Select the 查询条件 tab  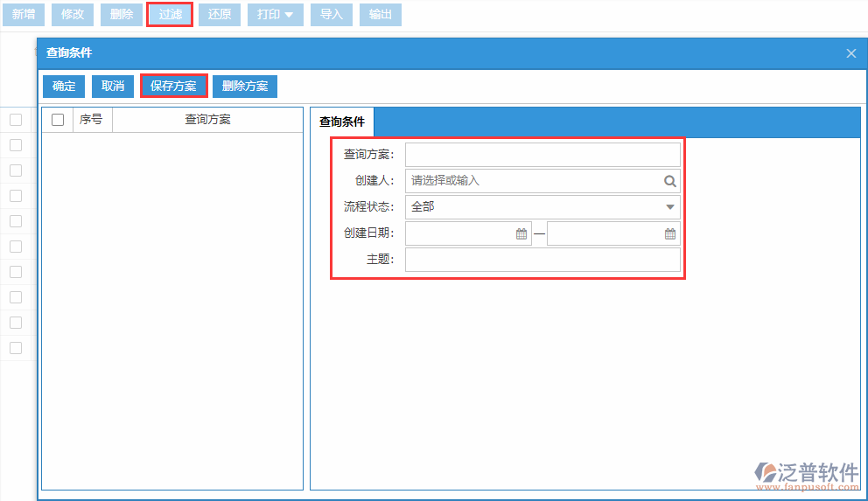click(x=342, y=122)
